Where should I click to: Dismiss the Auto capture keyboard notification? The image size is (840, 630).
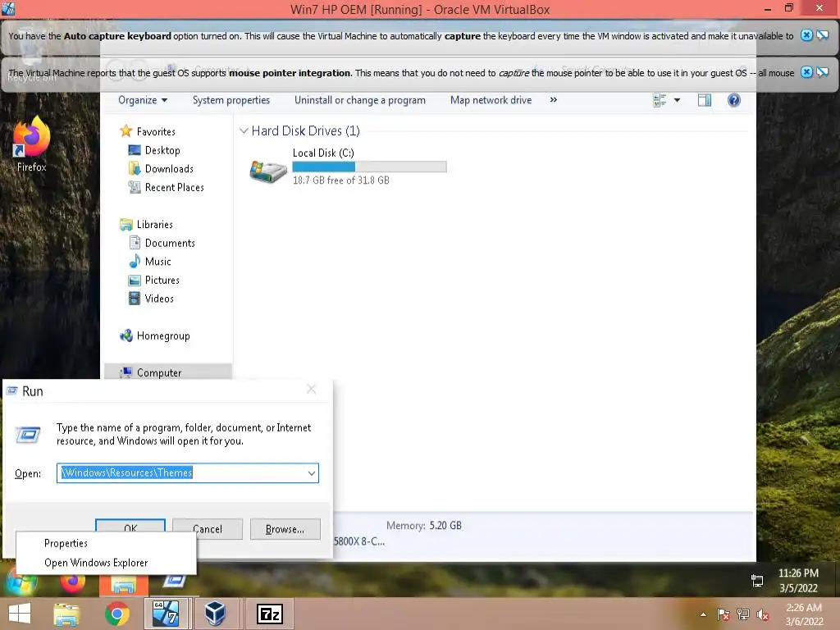click(x=806, y=35)
